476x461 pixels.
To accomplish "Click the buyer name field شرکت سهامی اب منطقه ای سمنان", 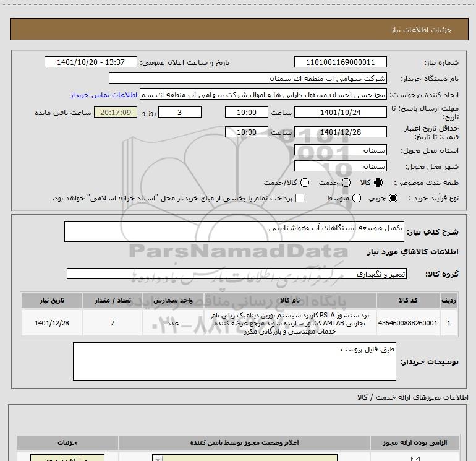I will tap(248, 79).
